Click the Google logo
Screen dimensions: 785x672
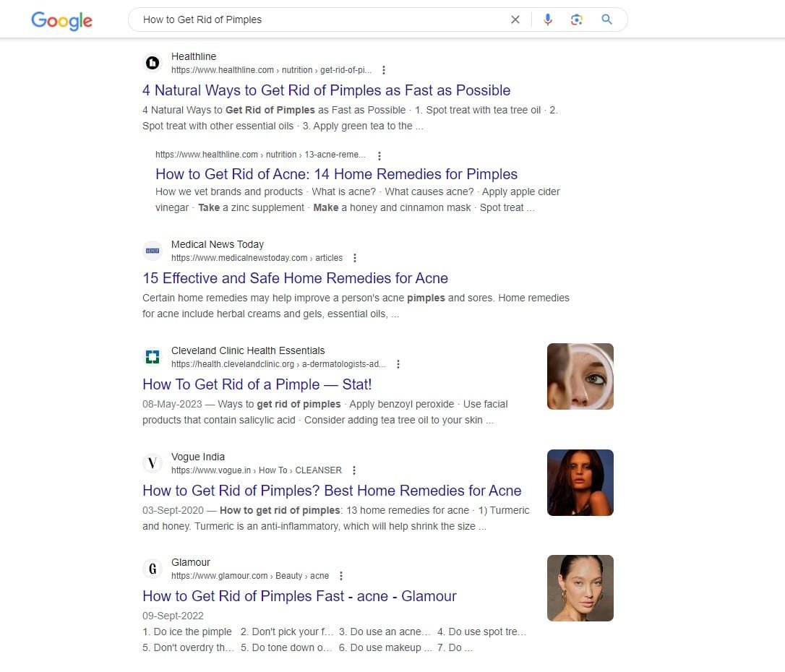tap(61, 20)
